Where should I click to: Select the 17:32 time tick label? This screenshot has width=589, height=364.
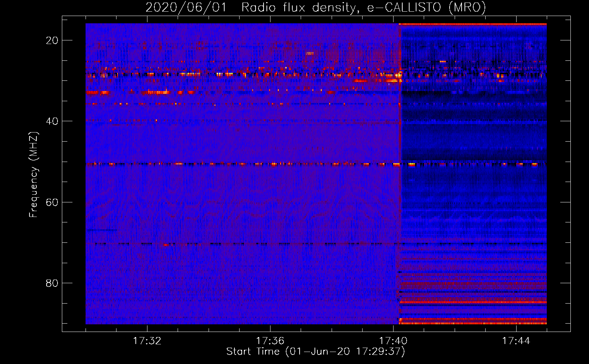point(147,341)
